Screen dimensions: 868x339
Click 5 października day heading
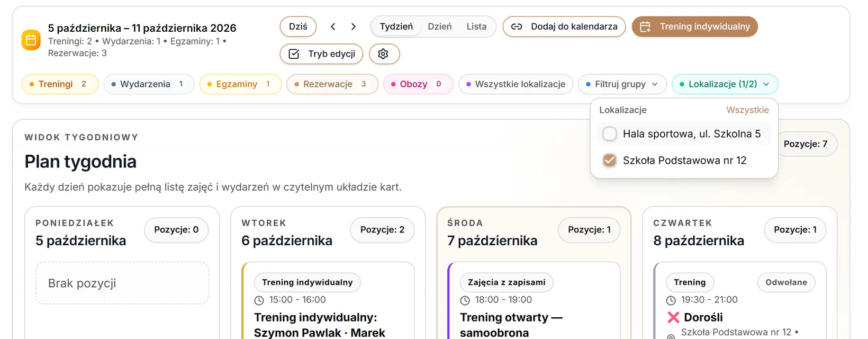[x=81, y=241]
